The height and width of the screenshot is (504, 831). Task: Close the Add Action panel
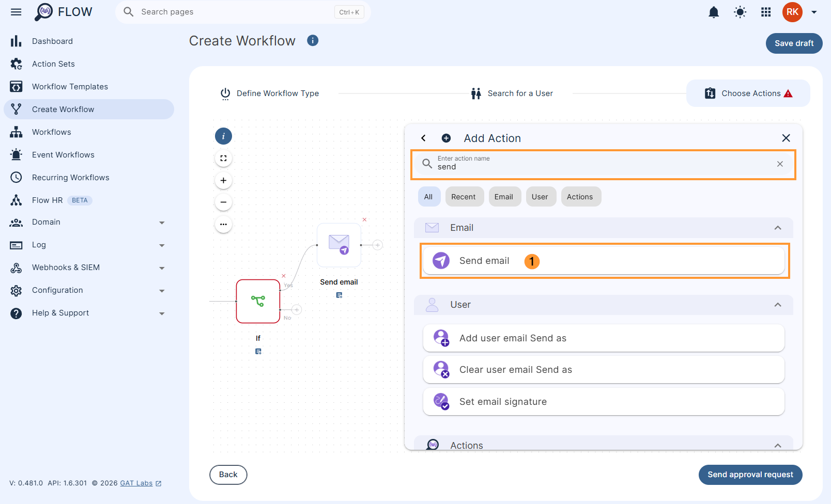(x=786, y=138)
